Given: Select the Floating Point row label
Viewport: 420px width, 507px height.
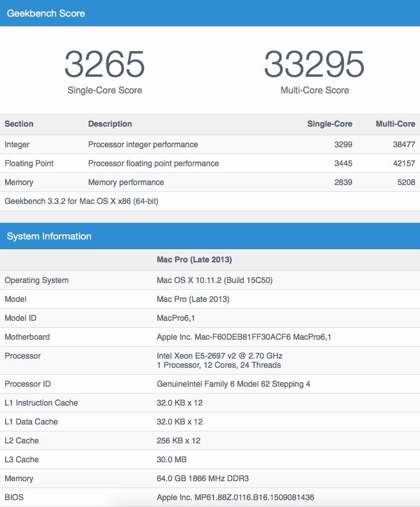Looking at the screenshot, I should click(x=29, y=163).
